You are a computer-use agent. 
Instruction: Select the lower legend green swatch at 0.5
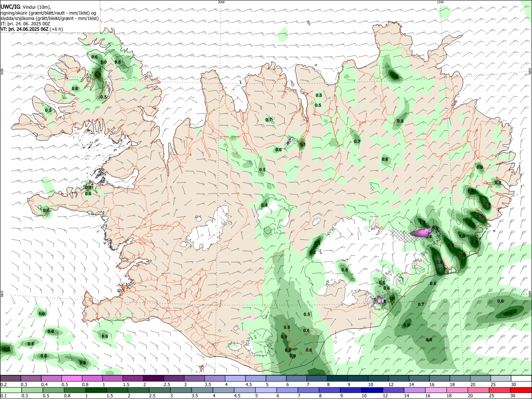(53, 390)
